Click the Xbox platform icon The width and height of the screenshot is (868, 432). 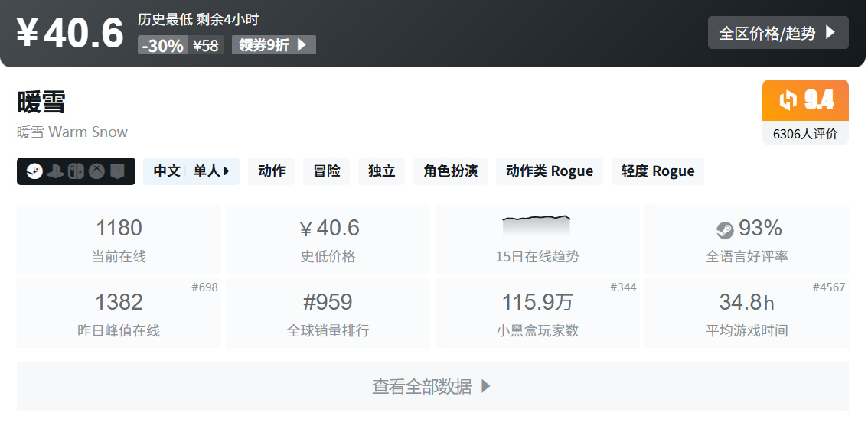97,171
